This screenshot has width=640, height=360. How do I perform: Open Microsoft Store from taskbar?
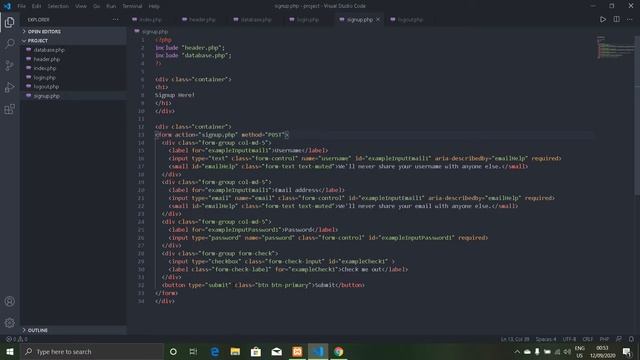point(256,351)
